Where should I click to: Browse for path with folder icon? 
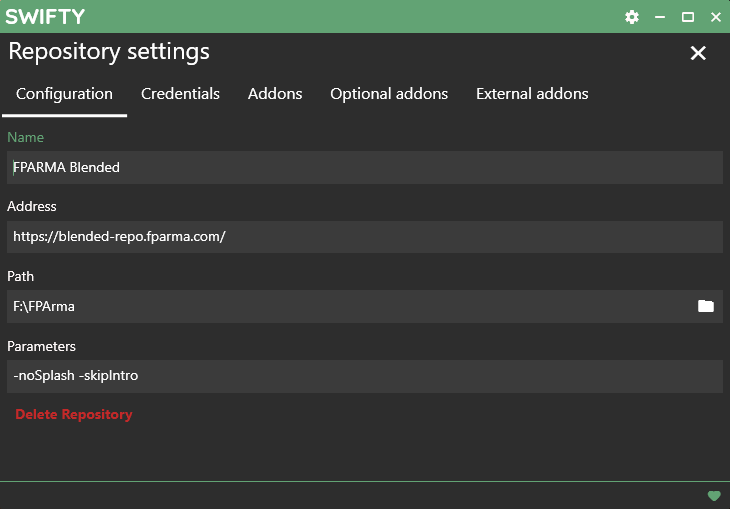706,306
